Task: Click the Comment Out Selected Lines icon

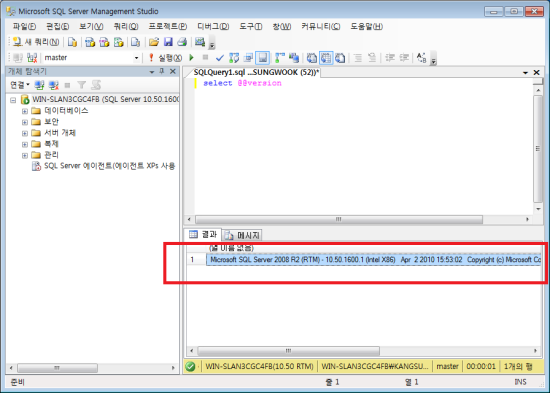Action: click(x=358, y=58)
